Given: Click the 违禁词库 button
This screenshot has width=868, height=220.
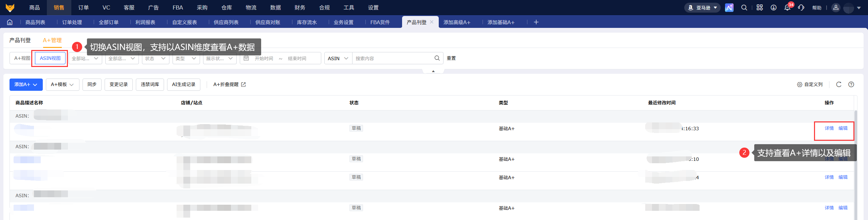Looking at the screenshot, I should (150, 84).
